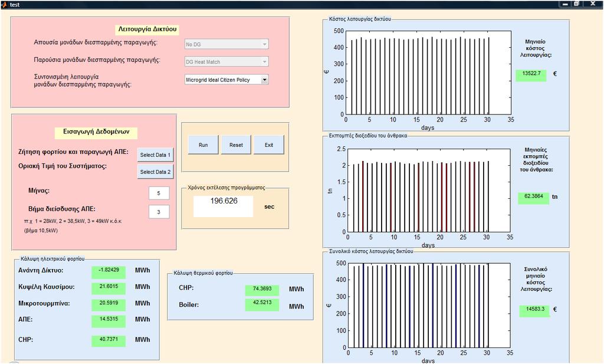
Task: Click the Boiler value 42.5213
Action: point(262,304)
